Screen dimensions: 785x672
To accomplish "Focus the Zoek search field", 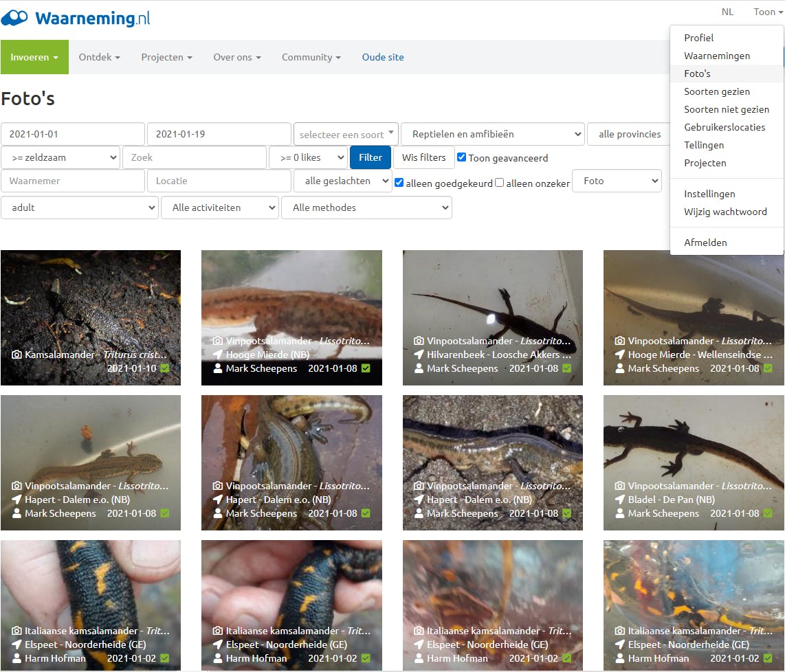I will click(195, 157).
